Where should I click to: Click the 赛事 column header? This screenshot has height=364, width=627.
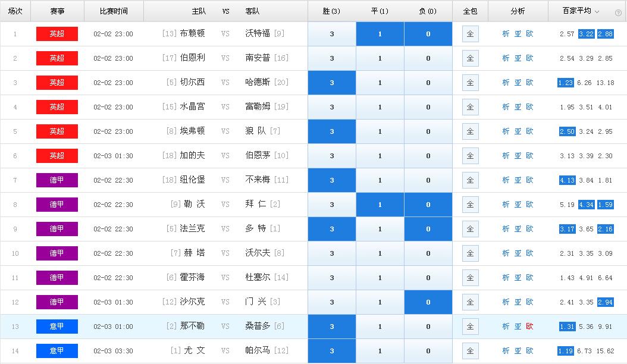[57, 11]
